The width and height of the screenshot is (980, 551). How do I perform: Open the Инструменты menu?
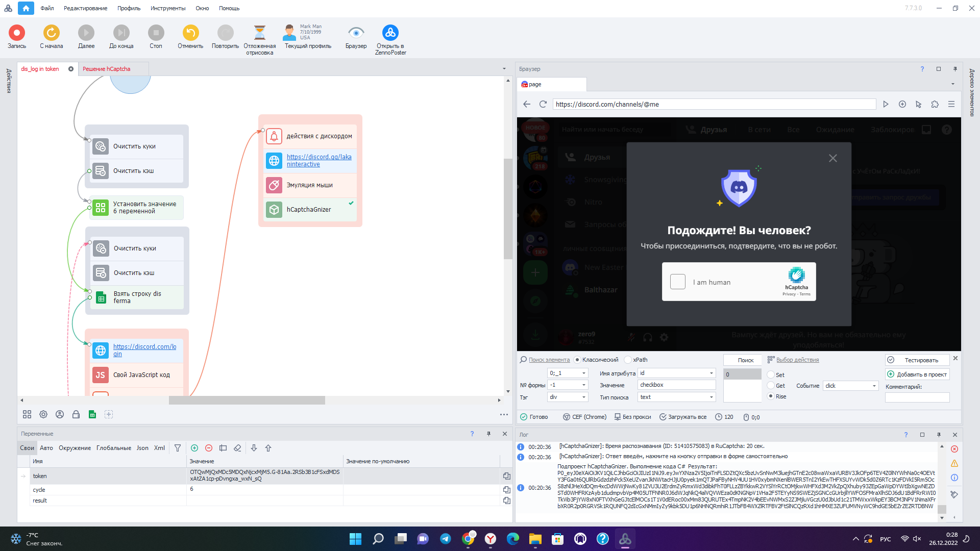point(168,8)
